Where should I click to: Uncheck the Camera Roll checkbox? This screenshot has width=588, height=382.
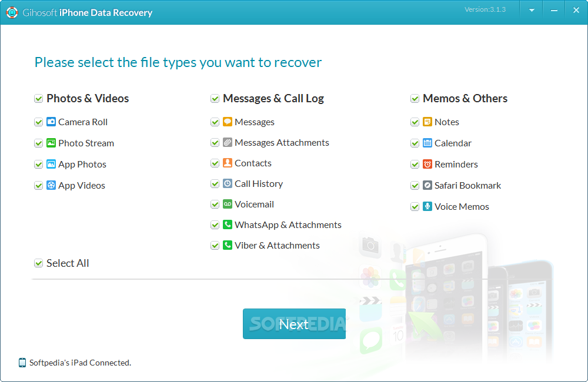[38, 122]
